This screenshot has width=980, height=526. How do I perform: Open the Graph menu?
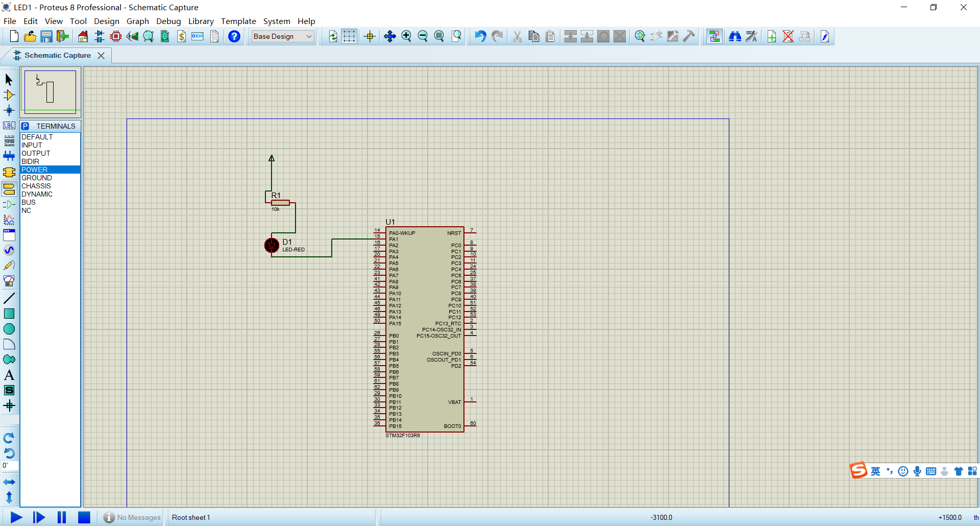tap(138, 21)
